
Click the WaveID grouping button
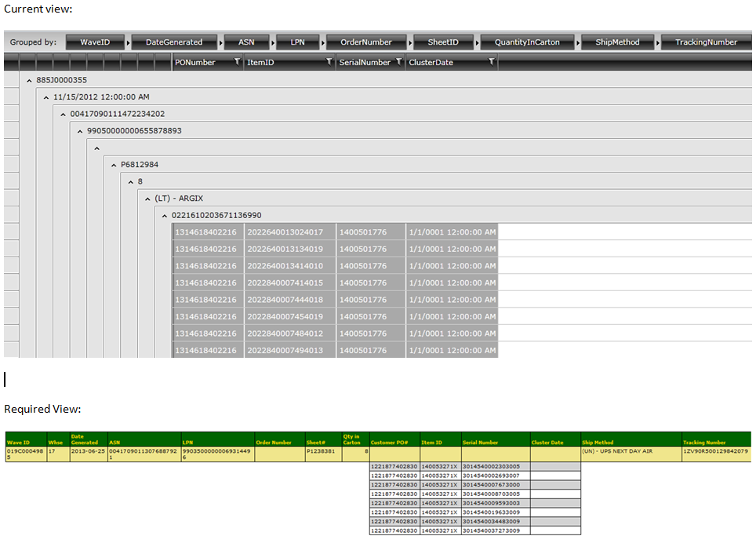pyautogui.click(x=95, y=42)
